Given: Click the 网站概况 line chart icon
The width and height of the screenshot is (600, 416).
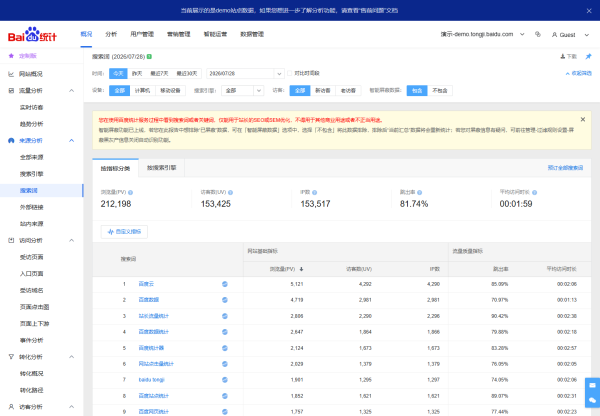Looking at the screenshot, I should pos(11,74).
